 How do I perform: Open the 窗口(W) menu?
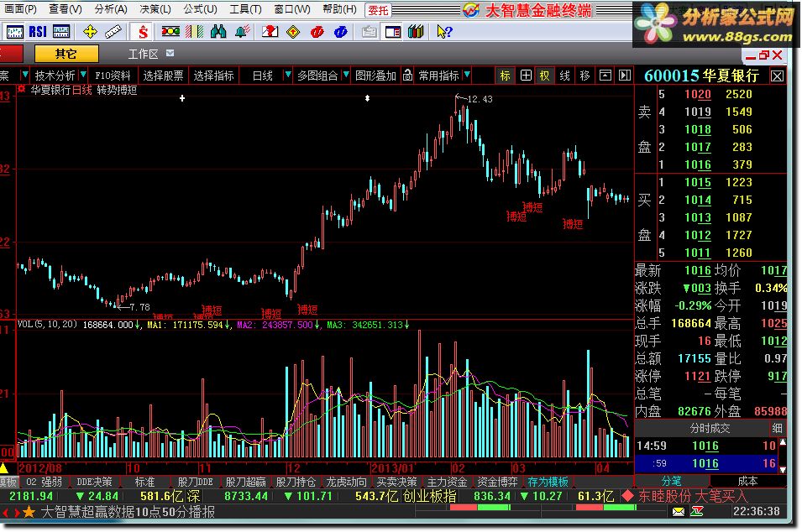pos(292,8)
